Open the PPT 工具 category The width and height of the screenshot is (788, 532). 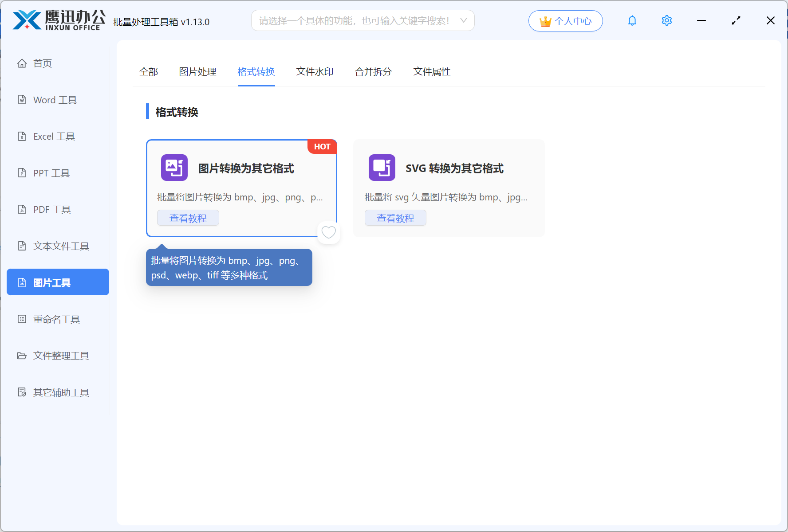tap(51, 173)
